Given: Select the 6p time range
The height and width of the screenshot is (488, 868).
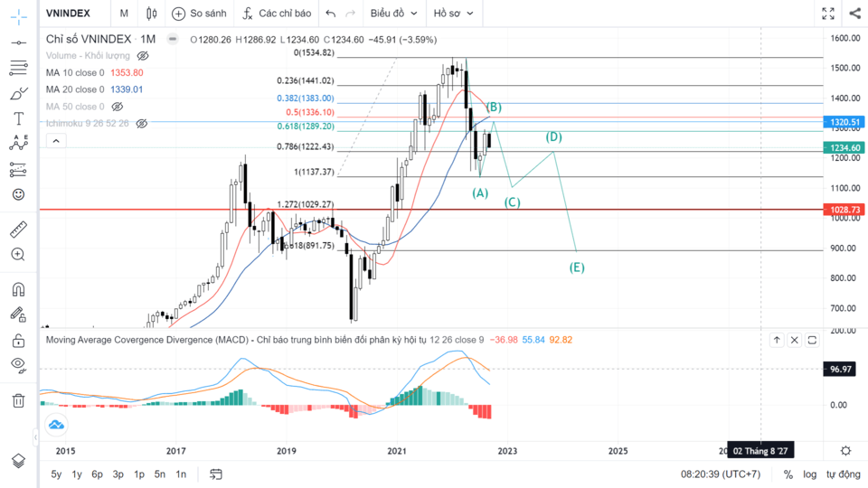Looking at the screenshot, I should 97,474.
